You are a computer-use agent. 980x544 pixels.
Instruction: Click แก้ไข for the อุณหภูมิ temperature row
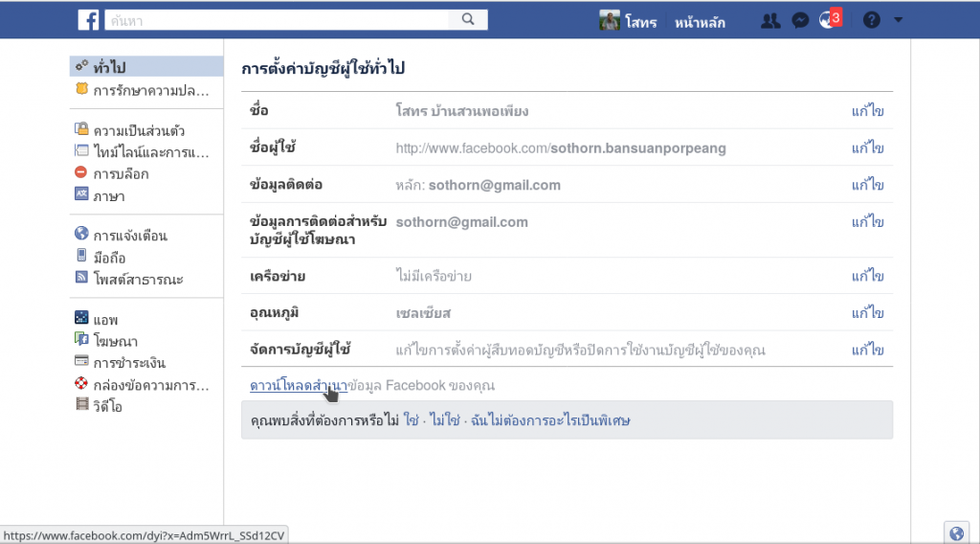[867, 312]
